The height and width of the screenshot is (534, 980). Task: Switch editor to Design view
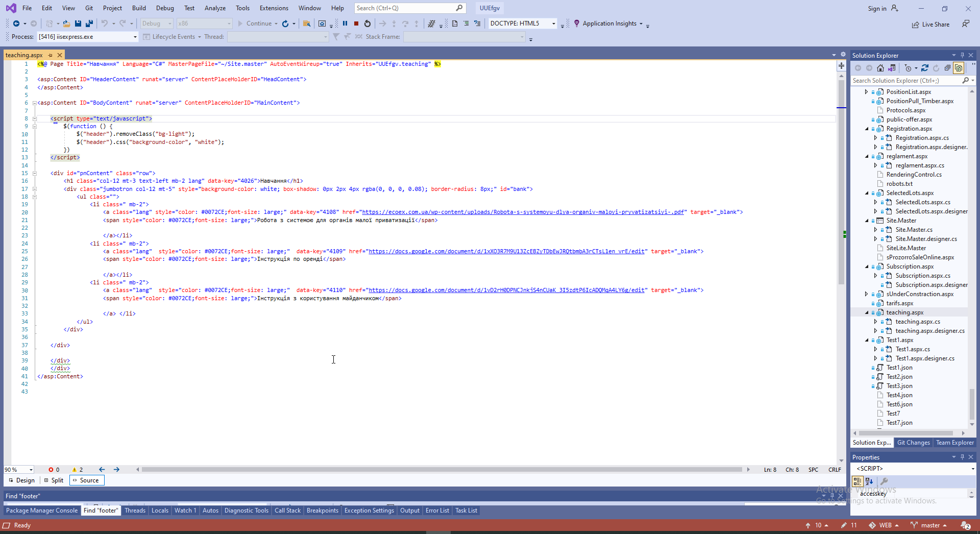click(x=21, y=480)
